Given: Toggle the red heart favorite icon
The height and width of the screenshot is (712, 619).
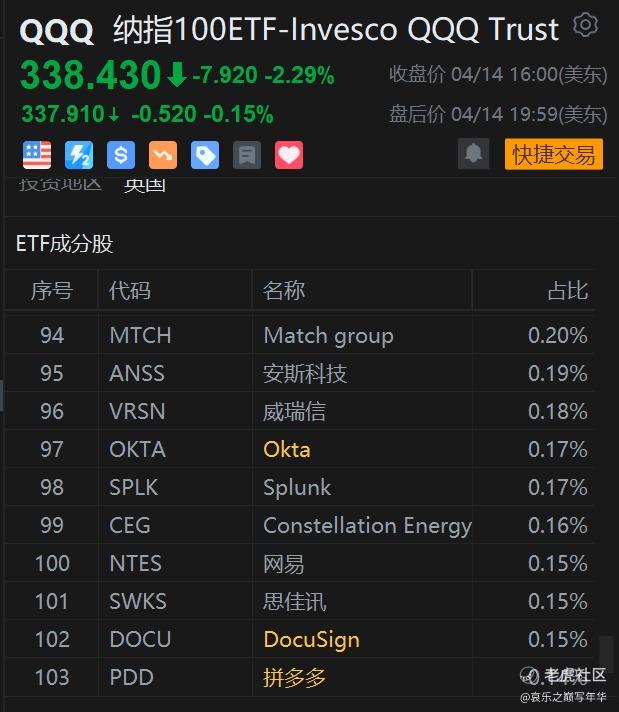Looking at the screenshot, I should tap(289, 155).
